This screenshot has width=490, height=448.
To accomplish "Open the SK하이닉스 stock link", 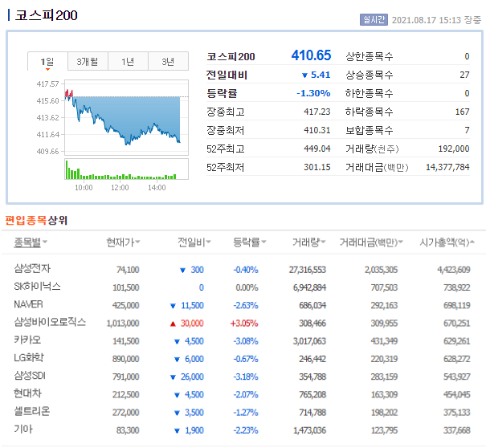I will coord(37,287).
